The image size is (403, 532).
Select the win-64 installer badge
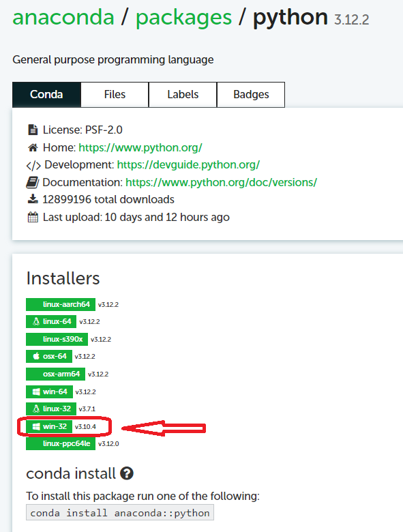coord(49,391)
